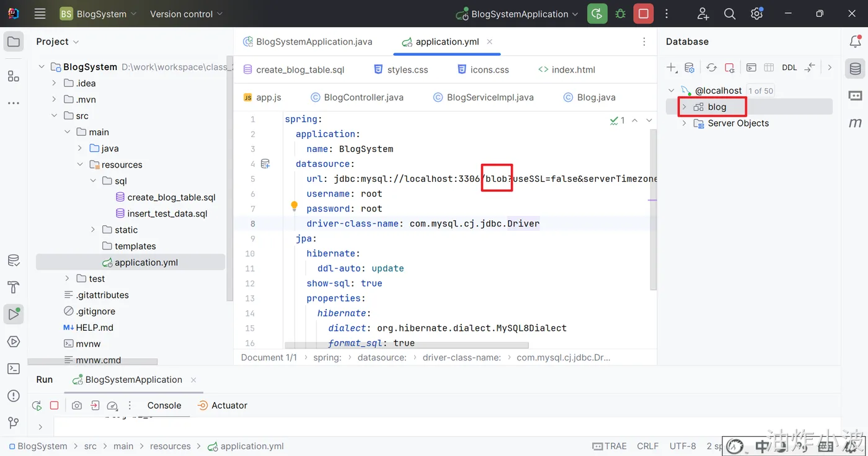Open the Terminal tool window
Image resolution: width=868 pixels, height=456 pixels.
pyautogui.click(x=14, y=369)
